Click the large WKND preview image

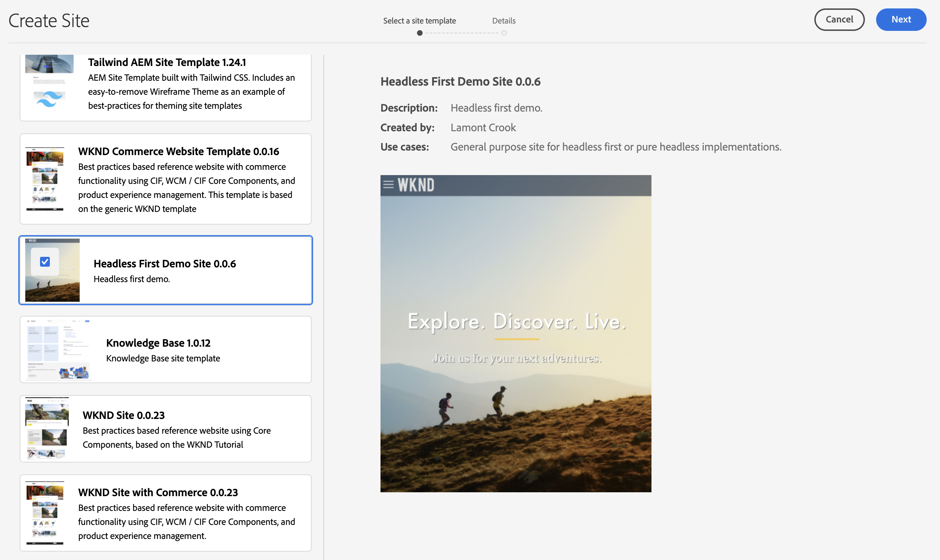516,333
